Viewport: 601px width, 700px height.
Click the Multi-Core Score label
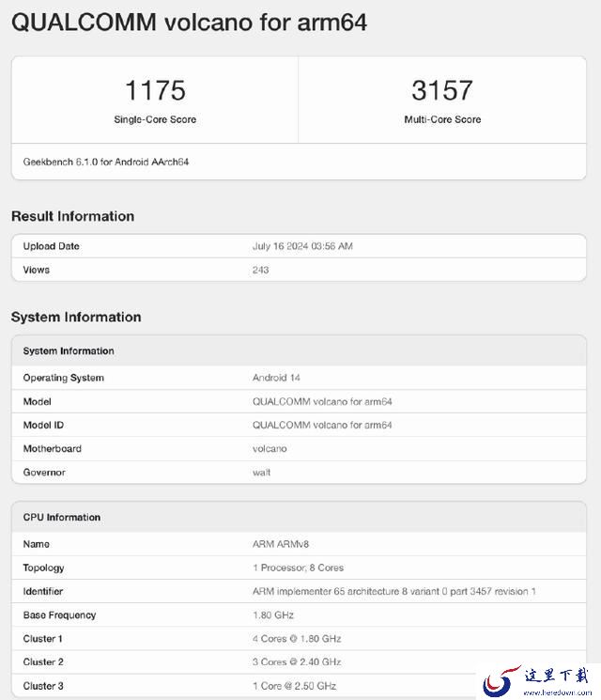pos(442,119)
